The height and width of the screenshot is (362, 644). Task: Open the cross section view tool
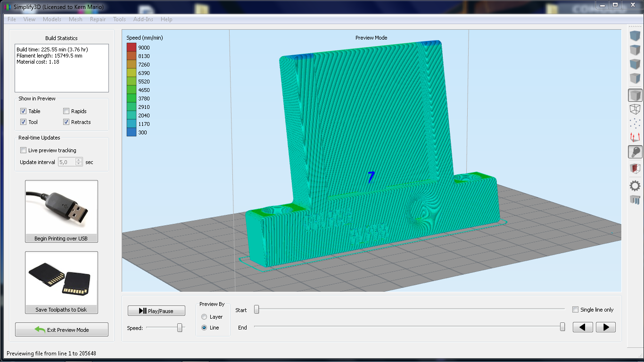tap(635, 168)
